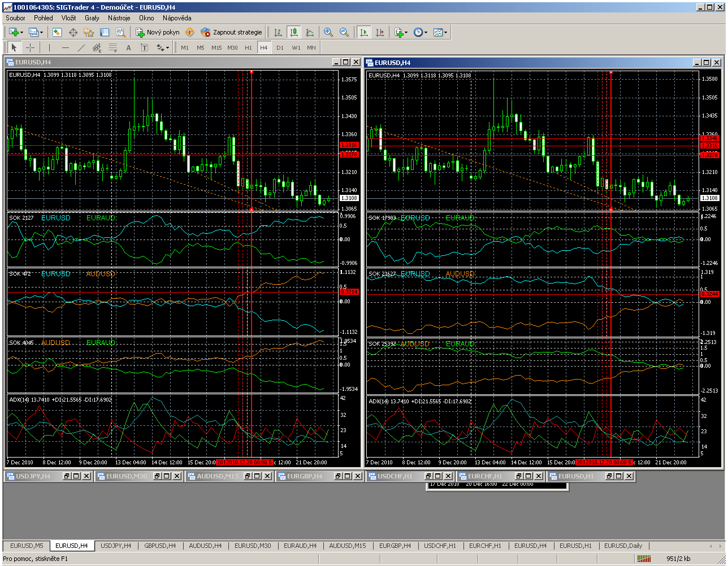Click the zoom in magnifier icon
728x566 pixels.
tap(328, 33)
